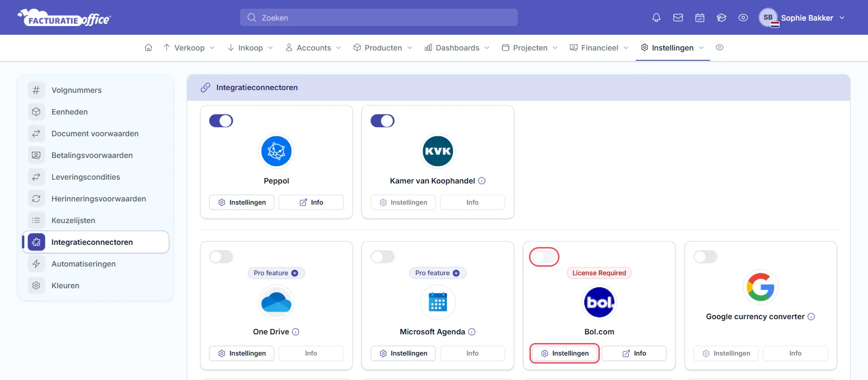
Task: Click the eye icon after Instellingen menu
Action: pyautogui.click(x=719, y=48)
